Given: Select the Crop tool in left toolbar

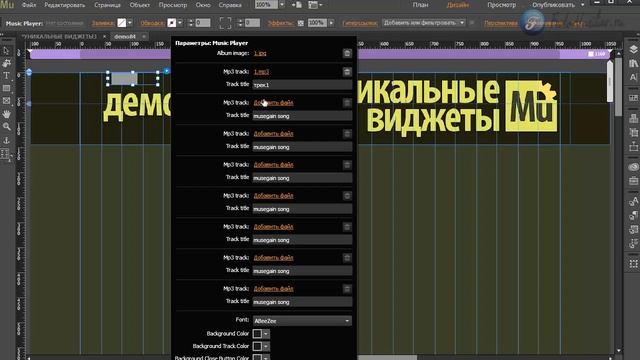Looking at the screenshot, I should pyautogui.click(x=7, y=63).
